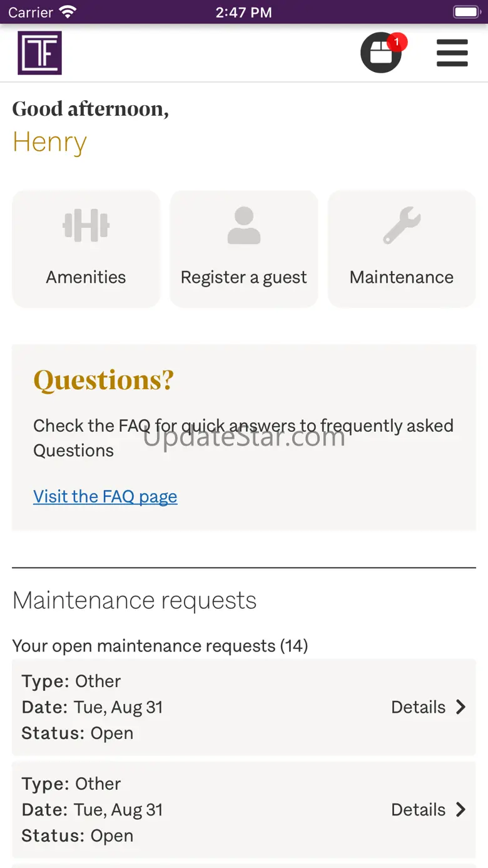Tap the Wi-Fi icon in status bar
This screenshot has height=868, width=488.
point(68,12)
